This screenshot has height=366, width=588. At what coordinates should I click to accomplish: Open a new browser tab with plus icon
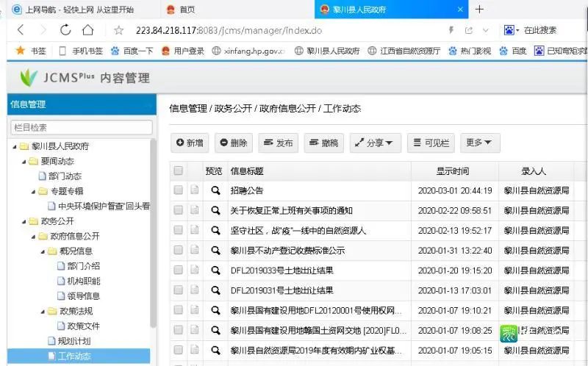pos(479,10)
